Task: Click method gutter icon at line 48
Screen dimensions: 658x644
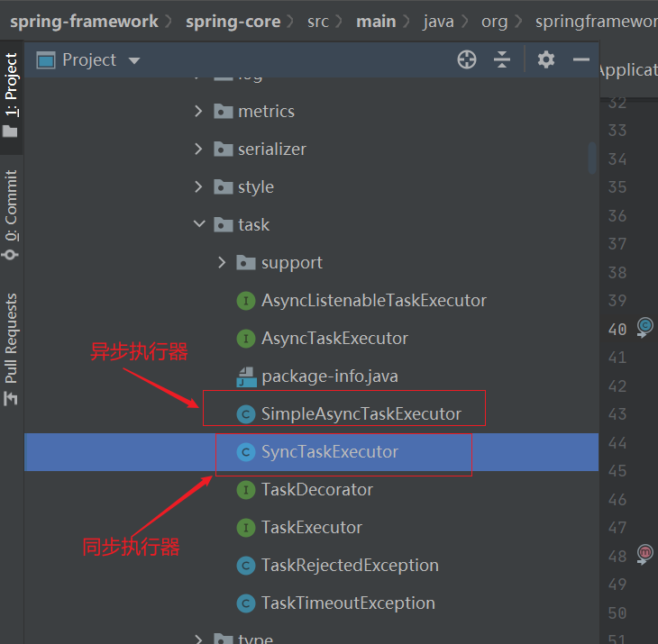Action: pos(645,554)
